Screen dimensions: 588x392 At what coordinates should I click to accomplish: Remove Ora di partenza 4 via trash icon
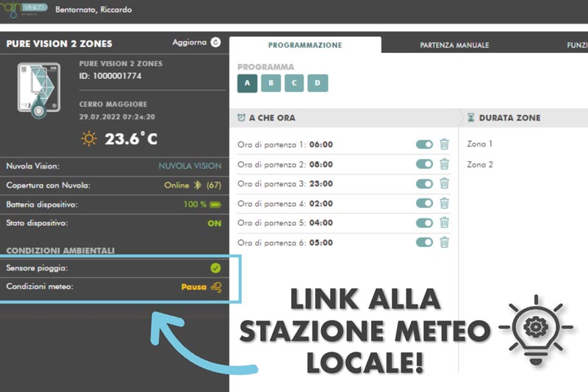point(444,203)
